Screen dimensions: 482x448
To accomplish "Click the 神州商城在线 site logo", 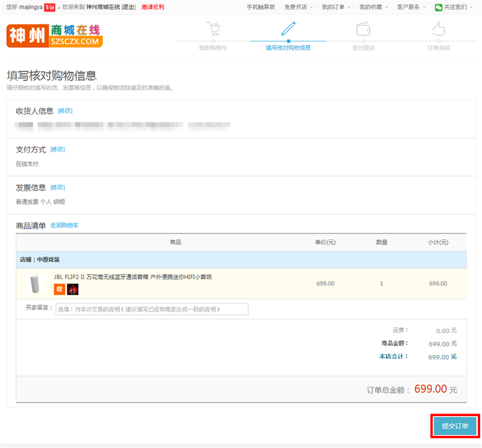I will click(54, 36).
